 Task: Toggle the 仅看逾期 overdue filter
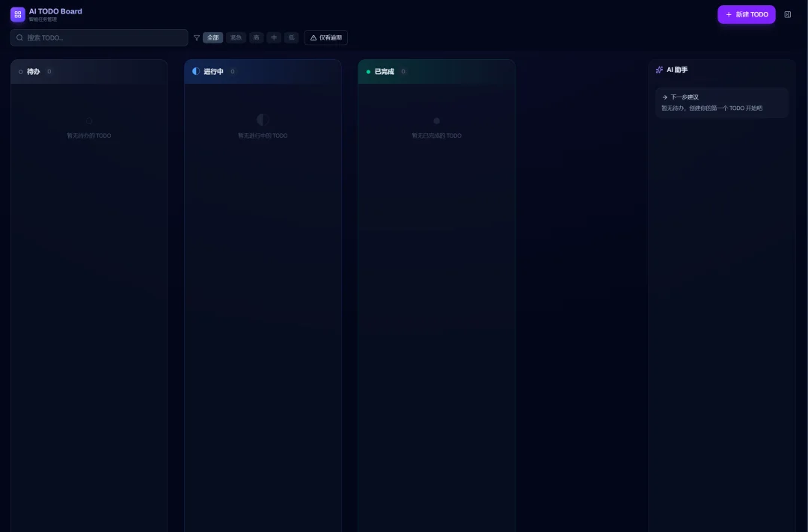coord(326,37)
